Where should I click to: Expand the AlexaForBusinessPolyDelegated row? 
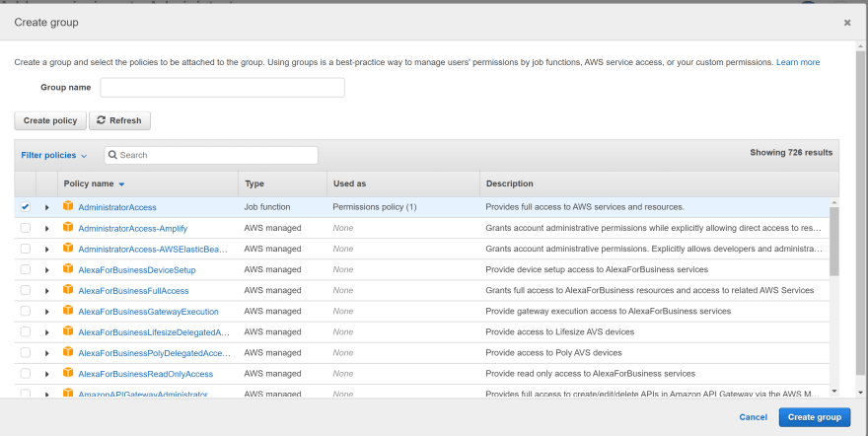[x=47, y=353]
